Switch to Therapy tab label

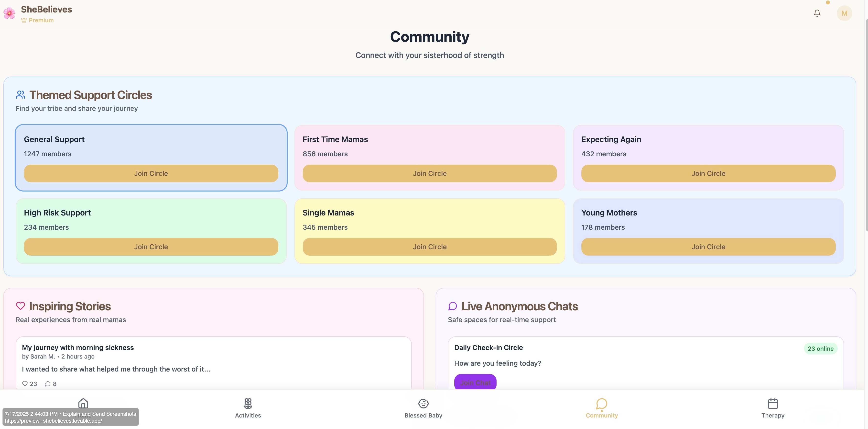(x=773, y=416)
